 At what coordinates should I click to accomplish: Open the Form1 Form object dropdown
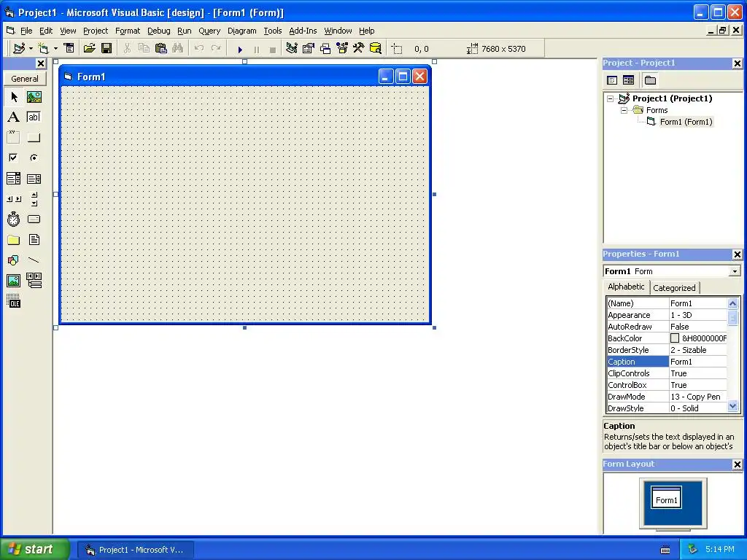(735, 271)
